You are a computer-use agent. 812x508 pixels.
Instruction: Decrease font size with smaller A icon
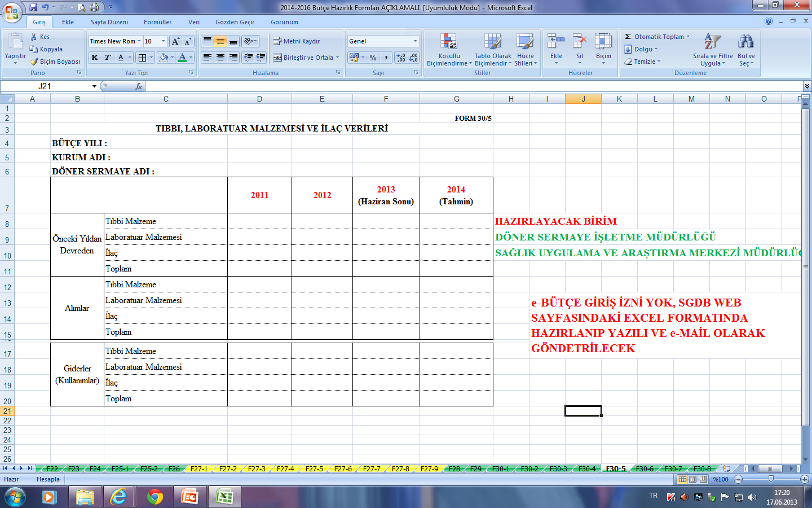pos(188,41)
